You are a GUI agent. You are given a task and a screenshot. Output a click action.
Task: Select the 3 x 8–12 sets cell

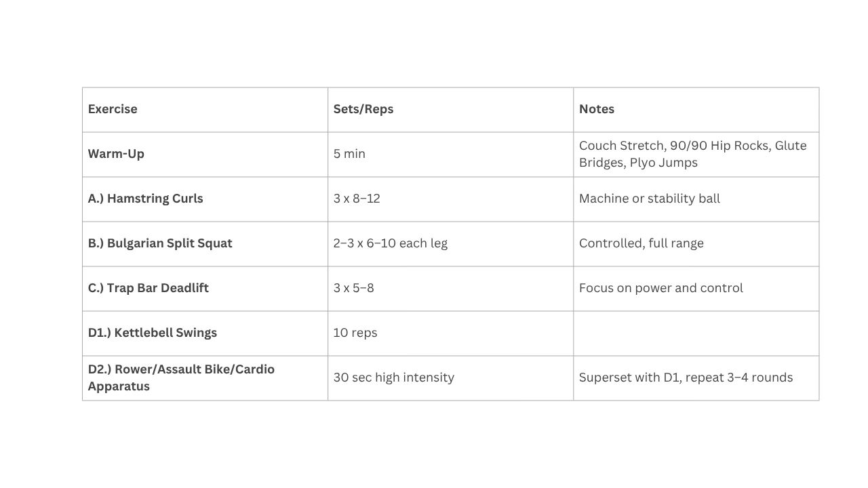[x=357, y=199]
